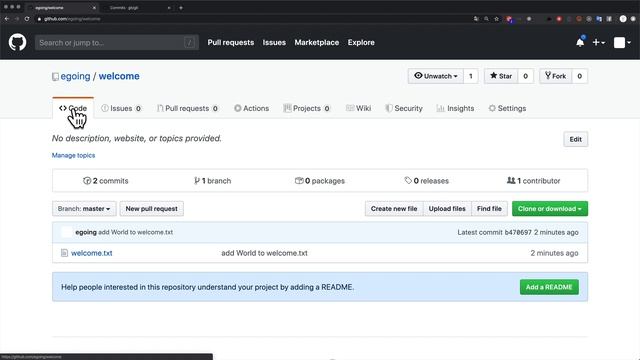Toggle the Unwatch dropdown button
640x360 pixels.
[436, 76]
